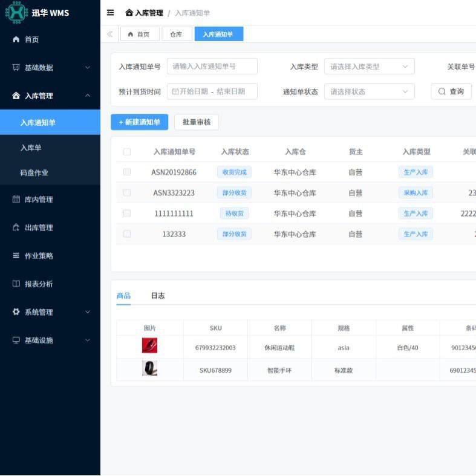Switch to the 仓库 page tab
Screen dimensions: 476x476
[177, 34]
